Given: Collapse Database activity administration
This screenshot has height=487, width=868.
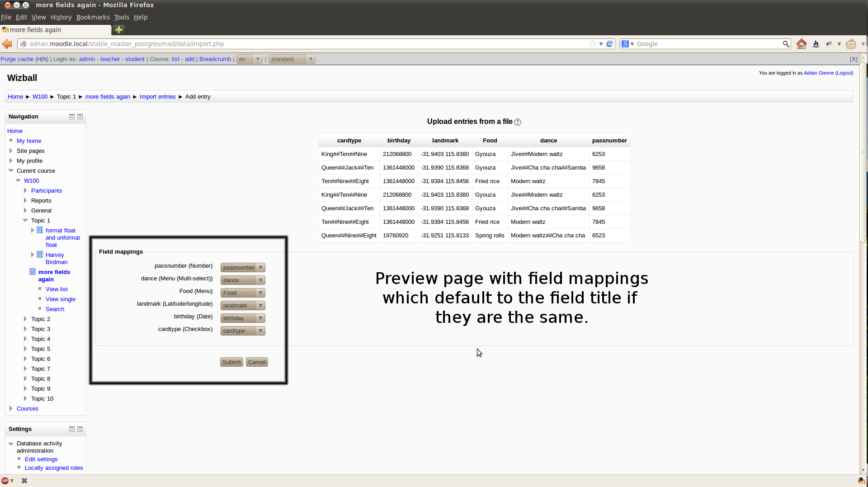Looking at the screenshot, I should (11, 444).
